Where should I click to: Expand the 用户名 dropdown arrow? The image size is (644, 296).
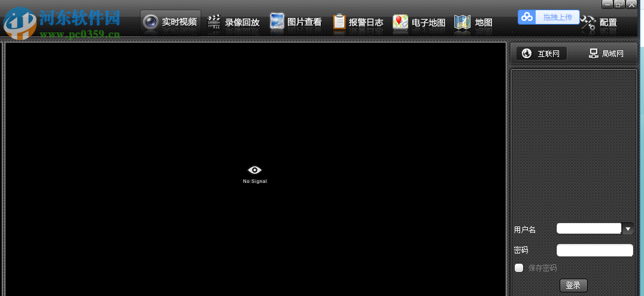coord(628,228)
